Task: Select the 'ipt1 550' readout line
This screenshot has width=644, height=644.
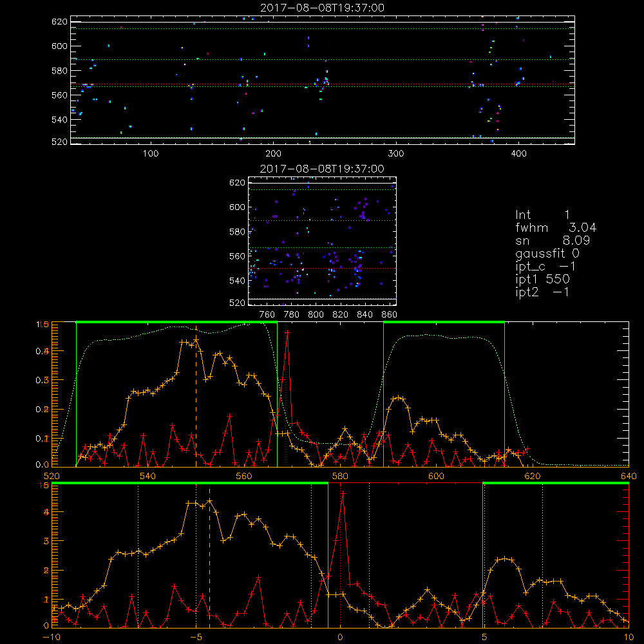Action: pos(542,279)
